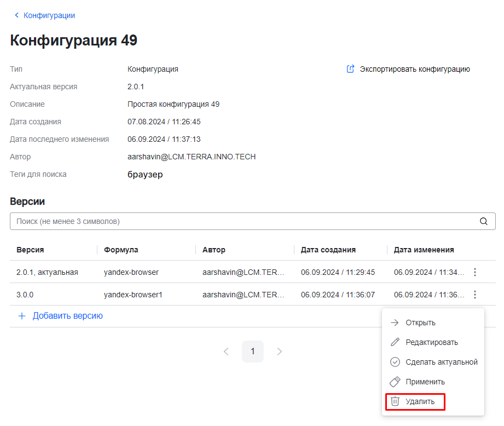Click the Применить icon in context menu
Viewport: 504px width, 426px height.
(395, 382)
